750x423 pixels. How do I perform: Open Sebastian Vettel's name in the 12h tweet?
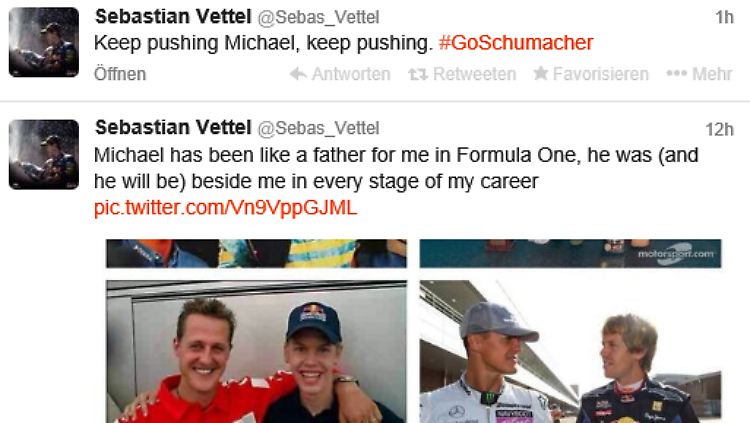[x=170, y=129]
